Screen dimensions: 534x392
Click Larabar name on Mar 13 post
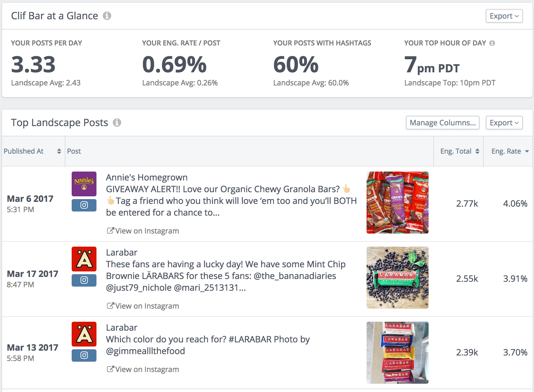click(x=122, y=328)
